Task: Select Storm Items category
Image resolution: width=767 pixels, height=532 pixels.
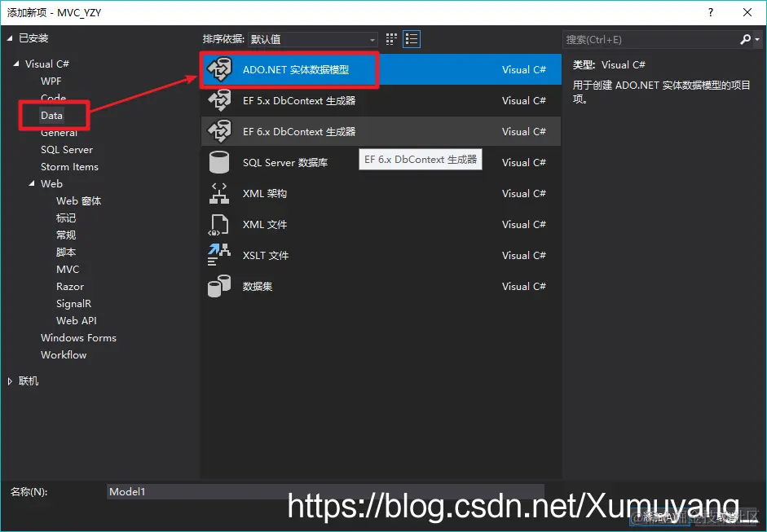Action: [x=69, y=167]
